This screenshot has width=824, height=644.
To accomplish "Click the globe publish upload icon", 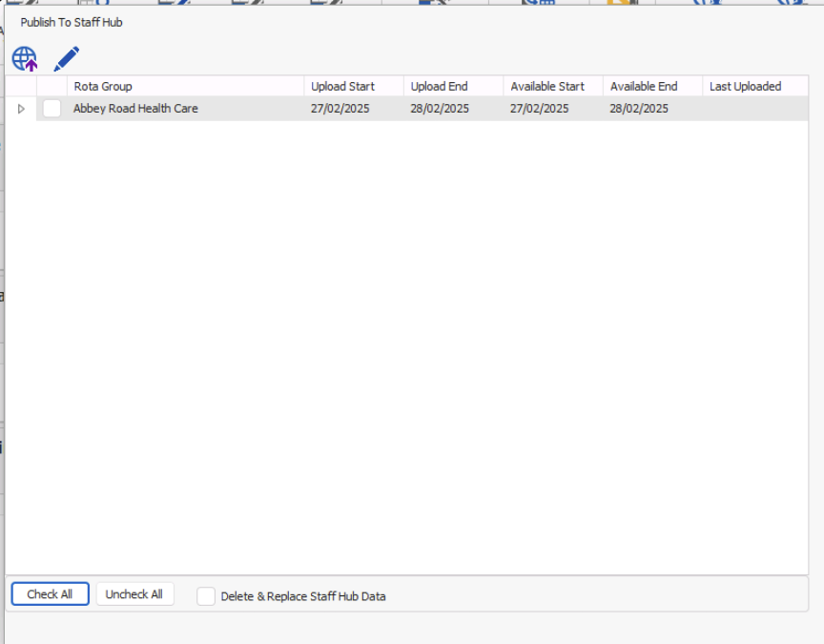I will pos(25,59).
